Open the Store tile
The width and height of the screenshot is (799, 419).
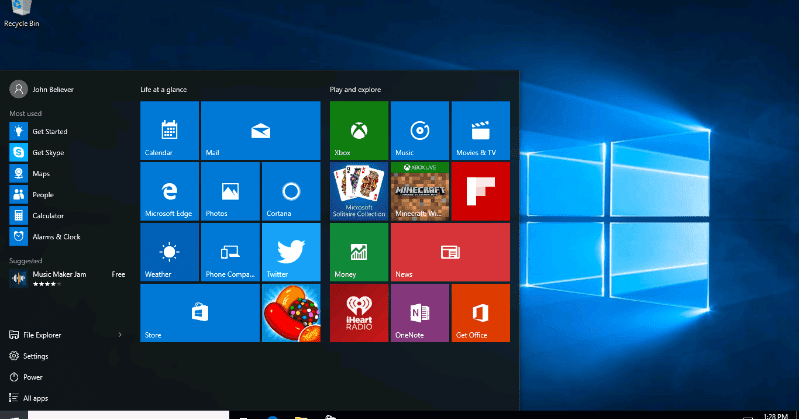tap(200, 312)
